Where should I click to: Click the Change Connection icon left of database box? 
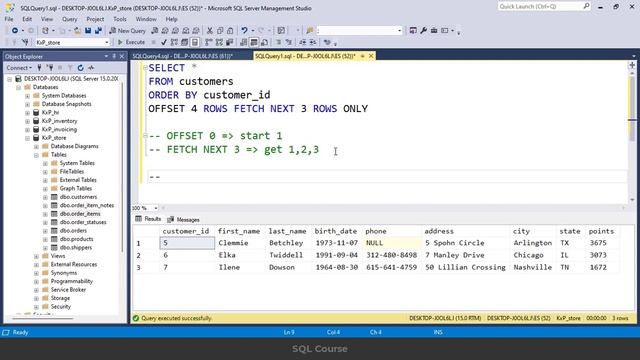[25, 42]
